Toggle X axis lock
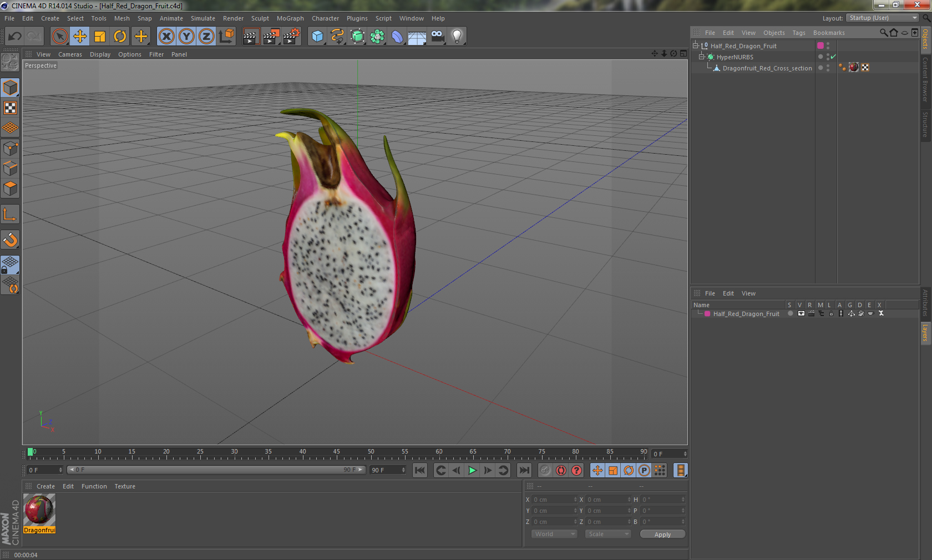This screenshot has width=932, height=560. (166, 37)
